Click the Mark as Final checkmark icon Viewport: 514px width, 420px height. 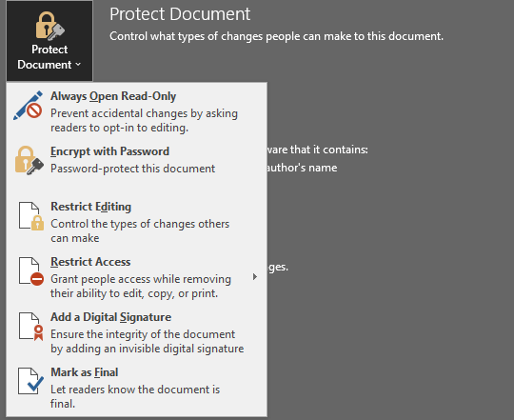30,381
